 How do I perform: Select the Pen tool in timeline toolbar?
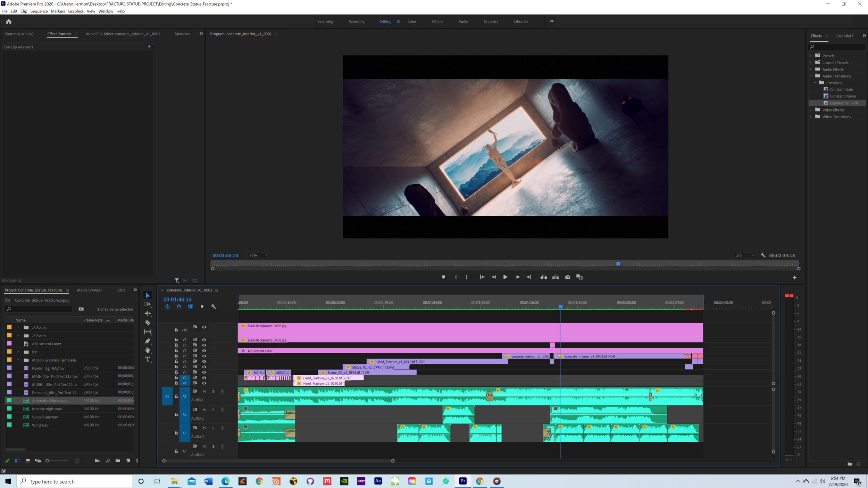click(x=148, y=341)
